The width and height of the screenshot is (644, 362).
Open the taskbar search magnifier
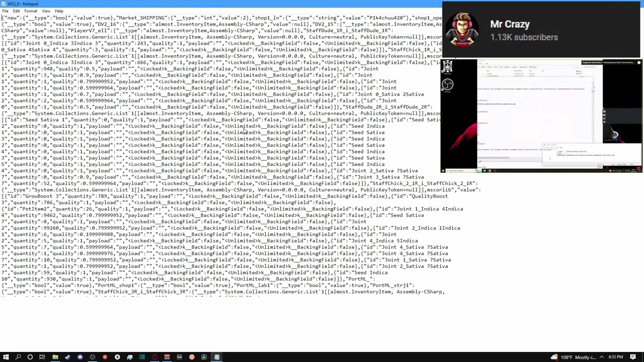point(18,357)
